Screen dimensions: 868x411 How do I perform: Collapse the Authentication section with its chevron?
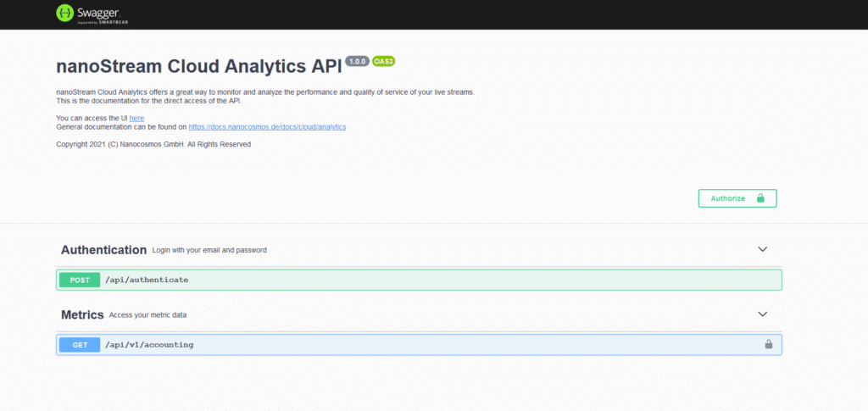click(x=762, y=249)
